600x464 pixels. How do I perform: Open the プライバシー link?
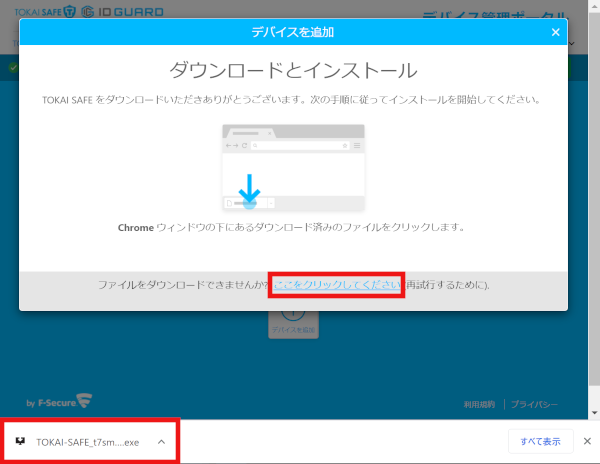pos(534,404)
